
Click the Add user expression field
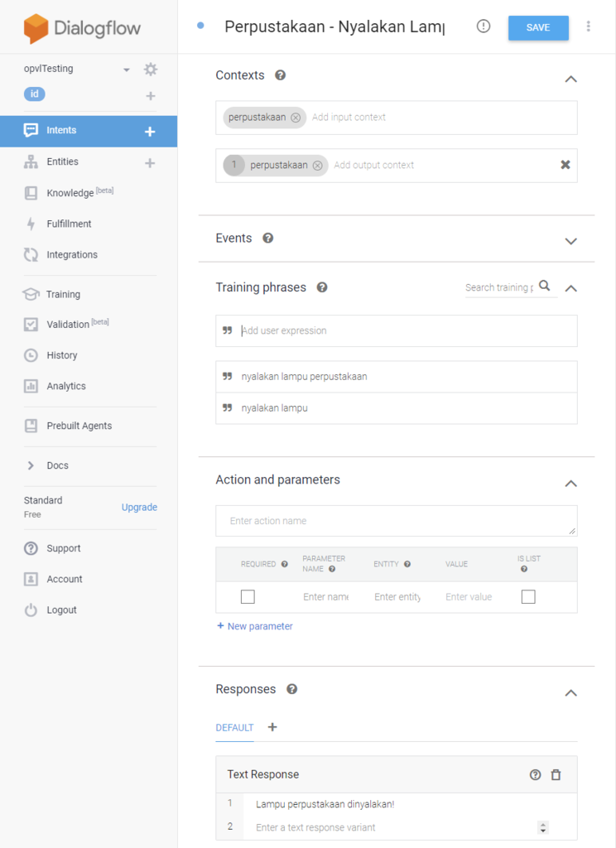coord(397,331)
